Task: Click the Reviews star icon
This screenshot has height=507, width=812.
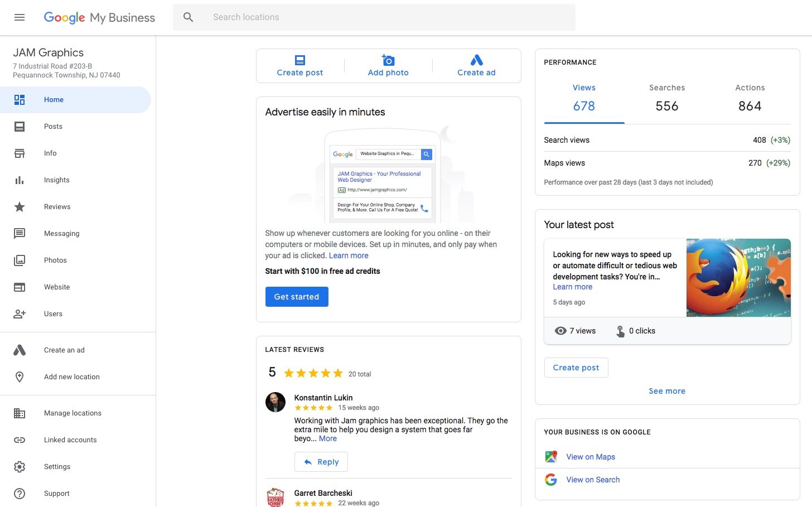Action: pyautogui.click(x=20, y=207)
